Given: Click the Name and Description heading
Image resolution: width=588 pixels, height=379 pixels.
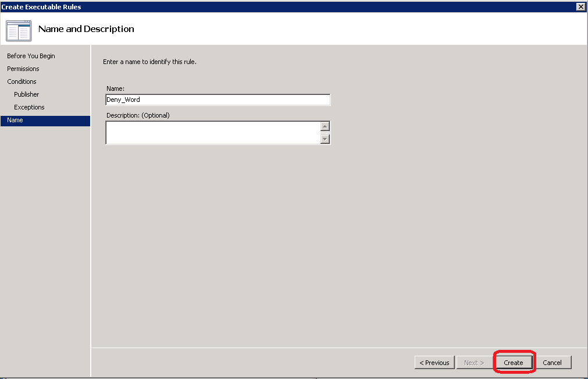Looking at the screenshot, I should [86, 29].
